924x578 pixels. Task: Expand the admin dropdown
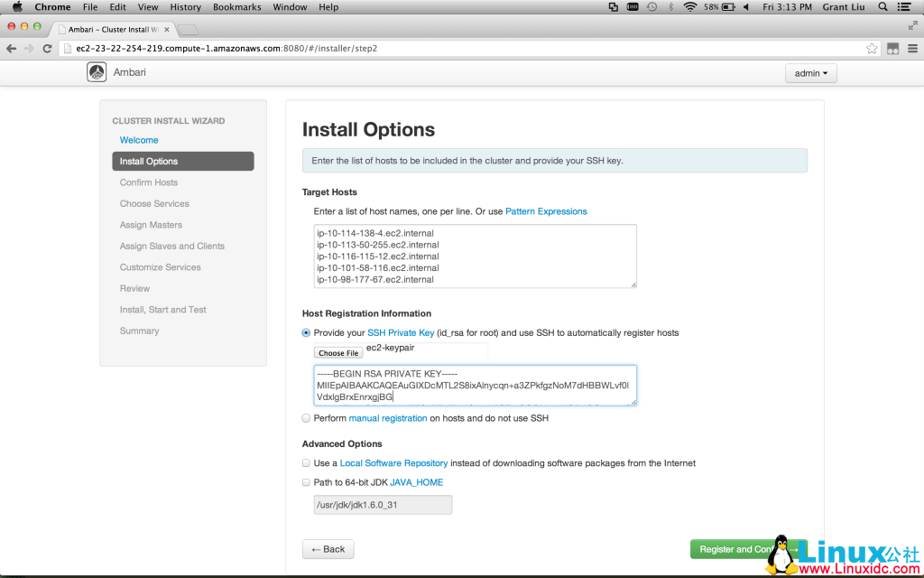pyautogui.click(x=810, y=74)
